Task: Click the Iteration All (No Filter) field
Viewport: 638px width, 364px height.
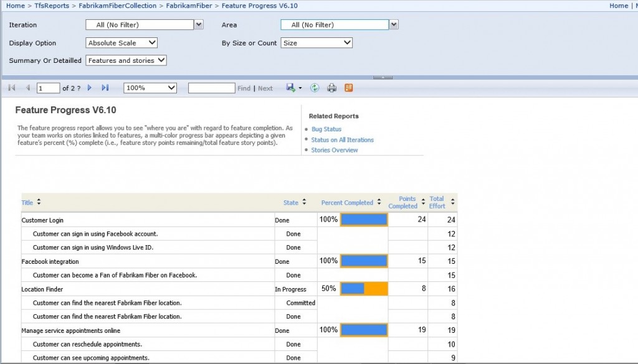Action: 140,25
